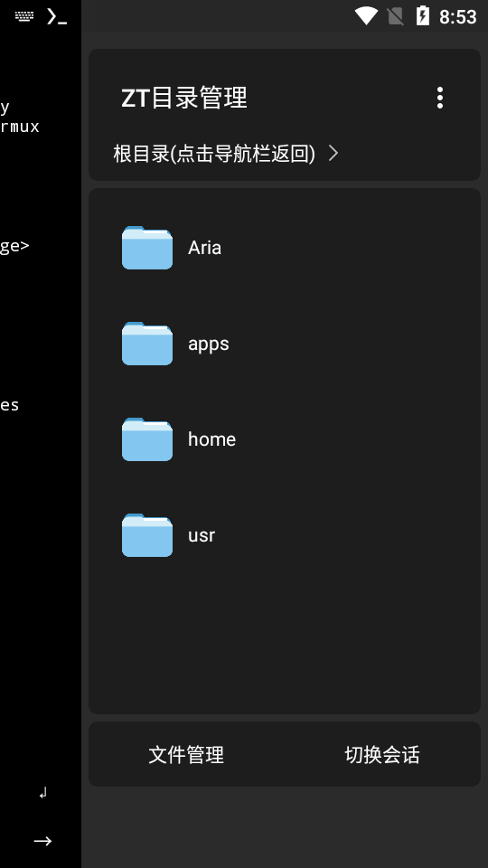The width and height of the screenshot is (488, 868).
Task: Open the 文件管理 tab
Action: [186, 755]
